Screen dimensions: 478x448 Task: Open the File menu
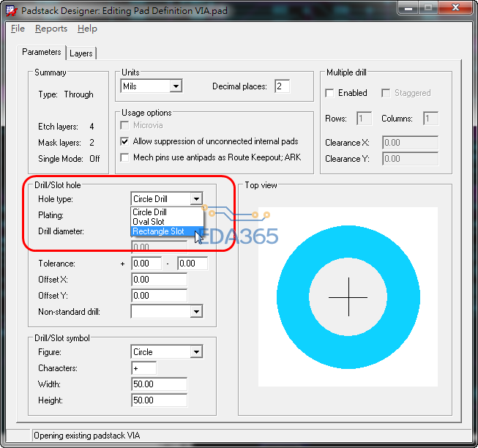[x=18, y=29]
